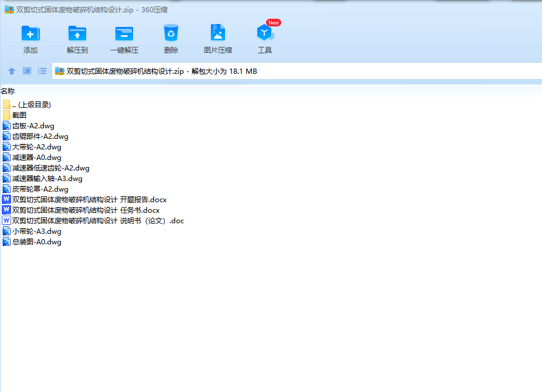Image resolution: width=542 pixels, height=392 pixels.
Task: Click the dwg icon of 齿辊部件-A2.dwg
Action: (6, 136)
